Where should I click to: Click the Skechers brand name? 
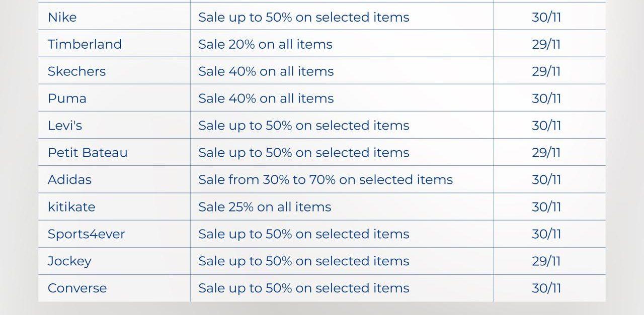point(76,71)
